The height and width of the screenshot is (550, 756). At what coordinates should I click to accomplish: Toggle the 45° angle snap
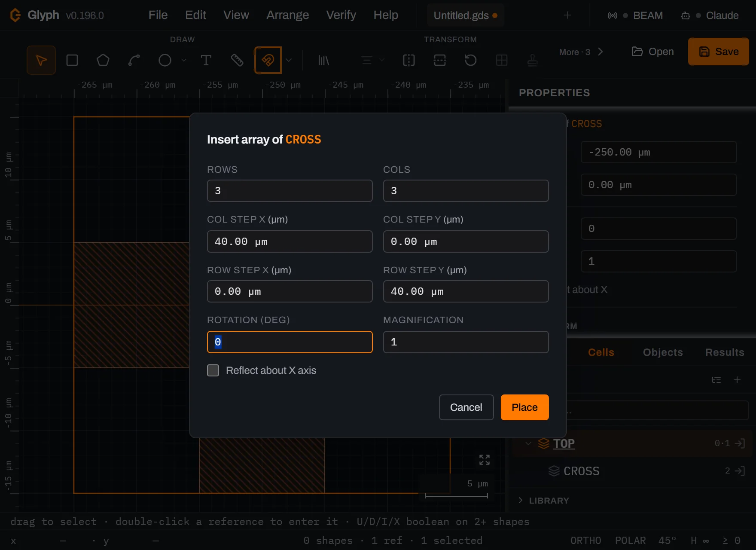coord(667,541)
